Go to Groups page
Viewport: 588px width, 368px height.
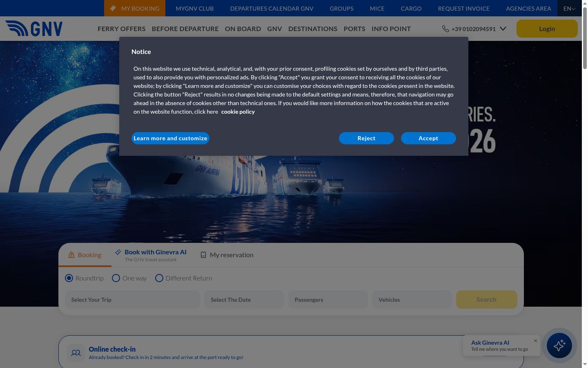coord(342,8)
